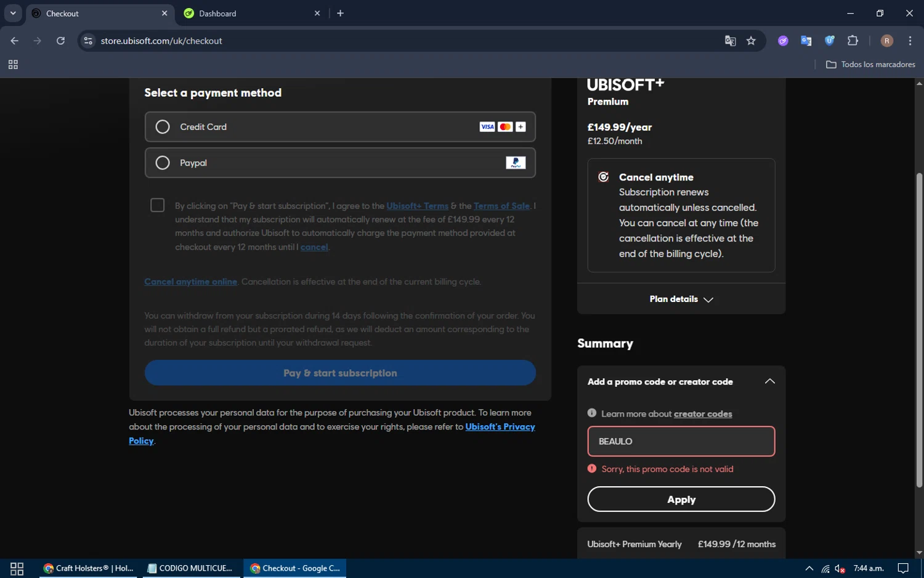This screenshot has width=924, height=578.
Task: Click the translate page icon
Action: tap(731, 41)
